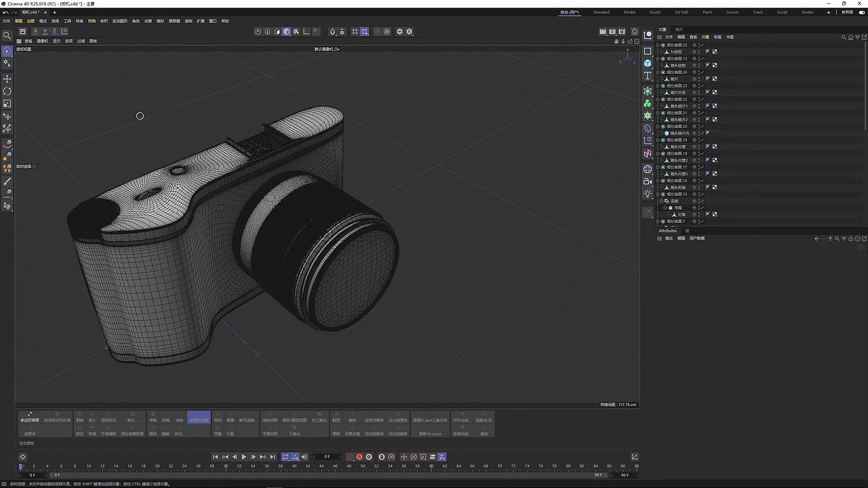Image resolution: width=868 pixels, height=488 pixels.
Task: Select the Move tool in left toolbar
Action: [7, 79]
